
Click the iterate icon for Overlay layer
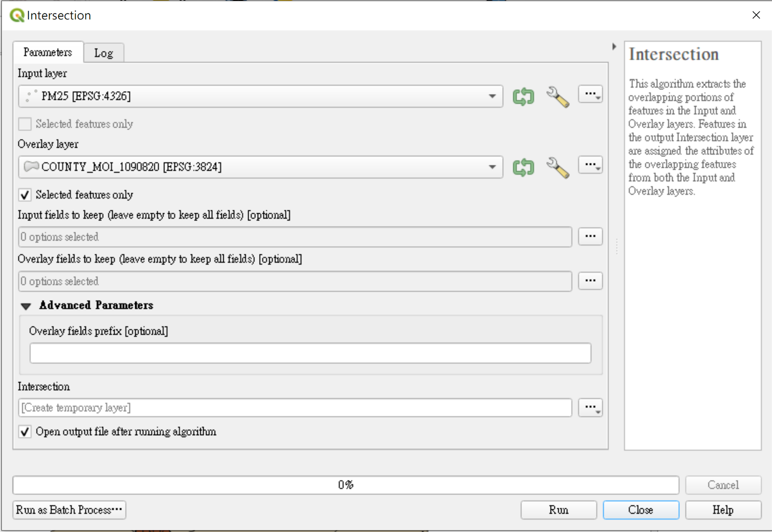pyautogui.click(x=523, y=167)
